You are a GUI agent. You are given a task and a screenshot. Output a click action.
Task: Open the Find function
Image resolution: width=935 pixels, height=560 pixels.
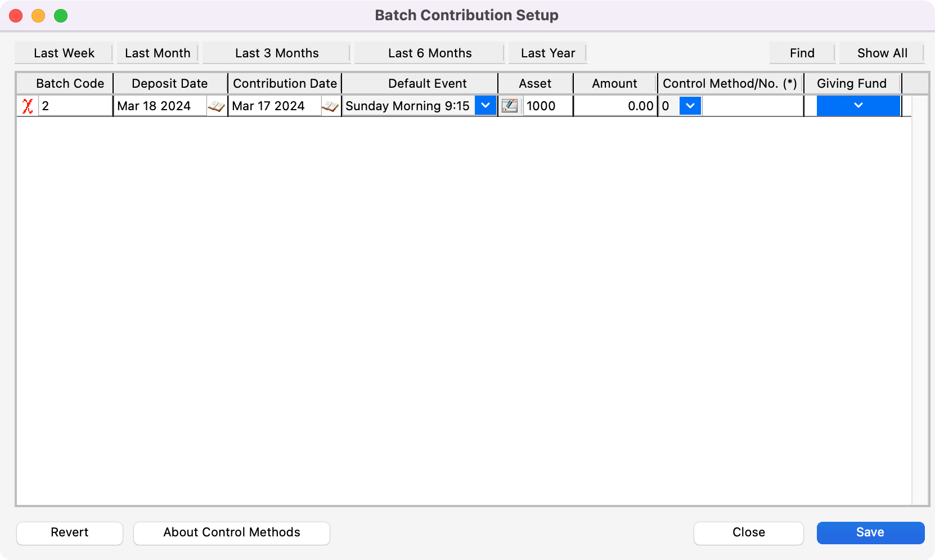801,53
